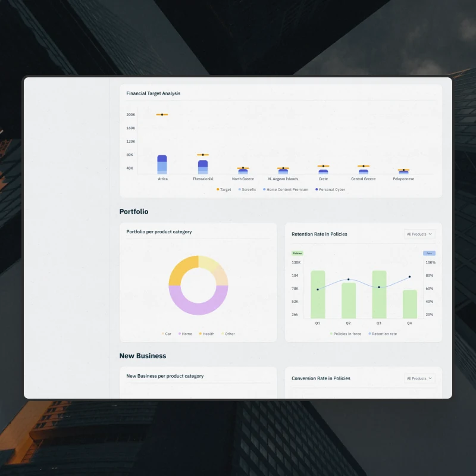
Task: Select the Attica target marker at 200K
Action: click(x=162, y=115)
